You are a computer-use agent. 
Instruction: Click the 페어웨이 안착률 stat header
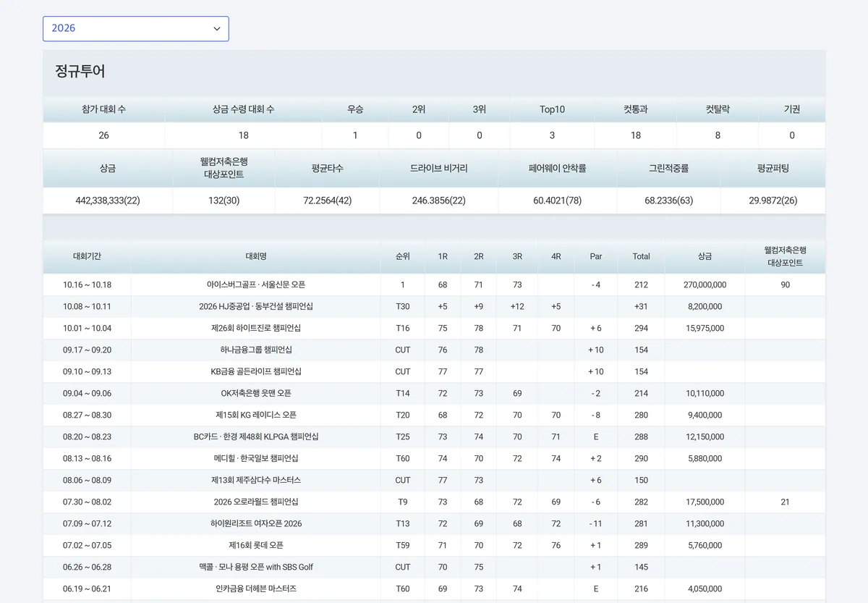558,168
